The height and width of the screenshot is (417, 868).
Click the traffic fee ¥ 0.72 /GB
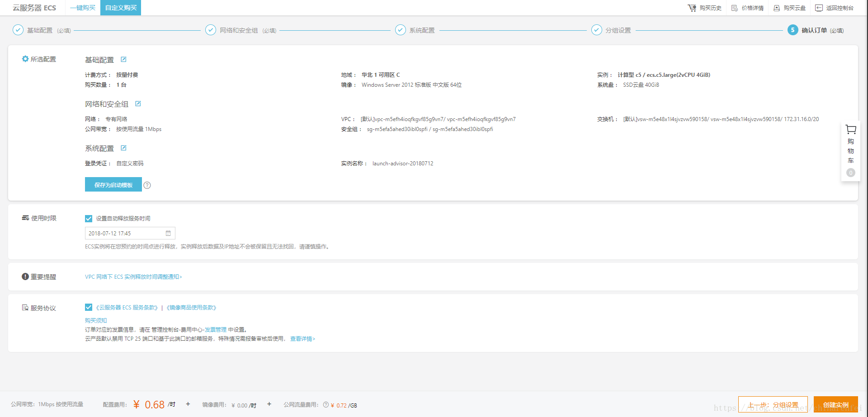(344, 405)
